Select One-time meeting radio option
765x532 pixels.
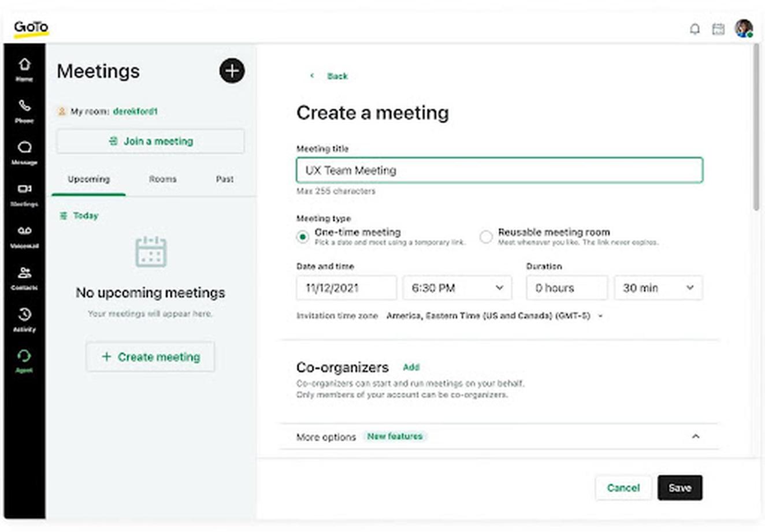coord(302,237)
